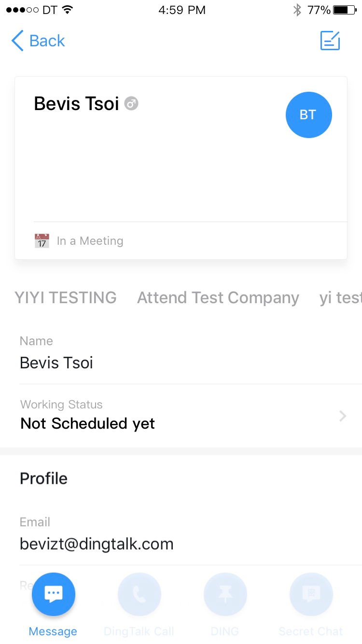Viewport: 362px width, 644px height.
Task: Tap the Bevis Tsoi profile card heading
Action: 76,104
